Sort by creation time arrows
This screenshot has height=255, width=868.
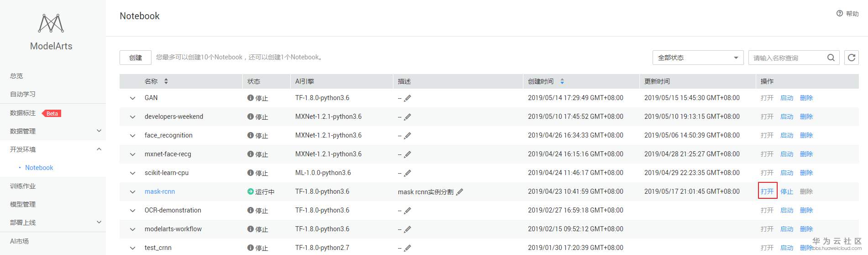tap(562, 81)
